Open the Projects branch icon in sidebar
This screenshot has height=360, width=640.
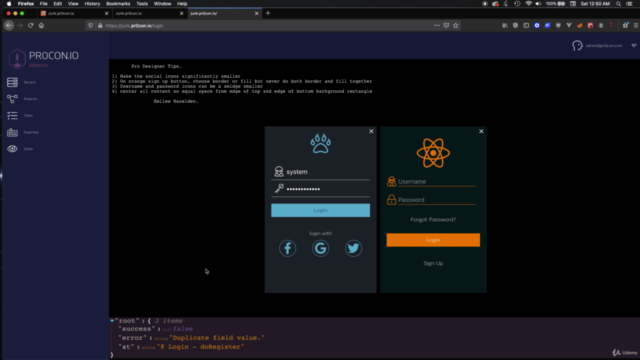(12, 99)
